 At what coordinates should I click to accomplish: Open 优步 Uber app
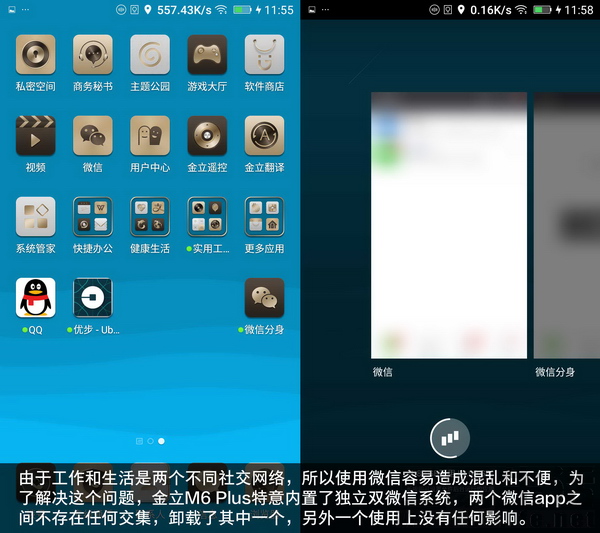(93, 298)
